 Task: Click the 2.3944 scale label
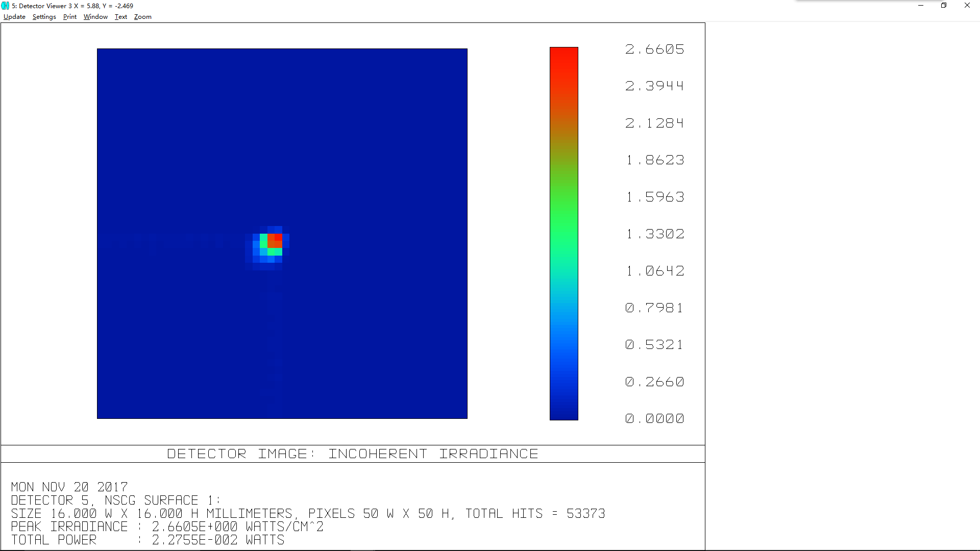tap(654, 86)
